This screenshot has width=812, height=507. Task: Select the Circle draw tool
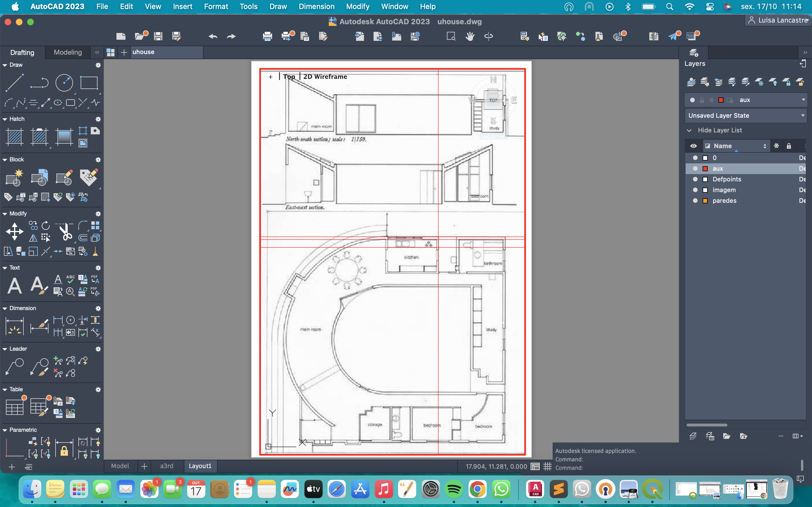tap(64, 83)
